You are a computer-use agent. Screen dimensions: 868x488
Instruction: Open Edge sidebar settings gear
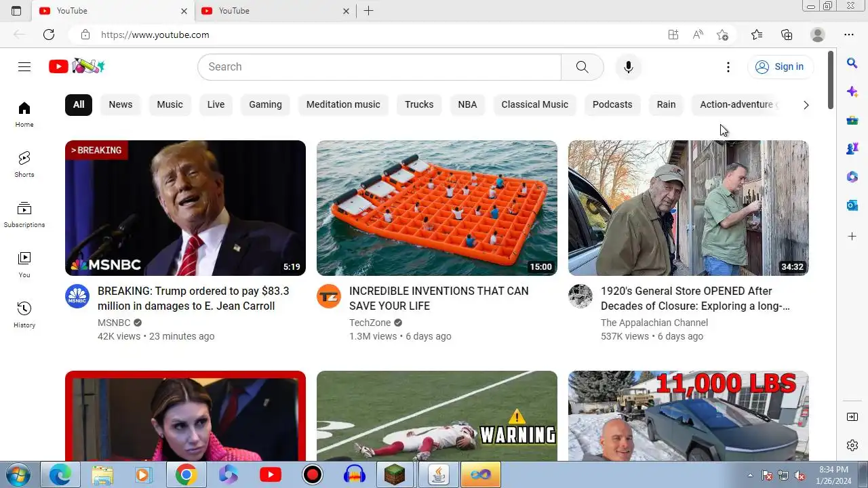pos(852,445)
